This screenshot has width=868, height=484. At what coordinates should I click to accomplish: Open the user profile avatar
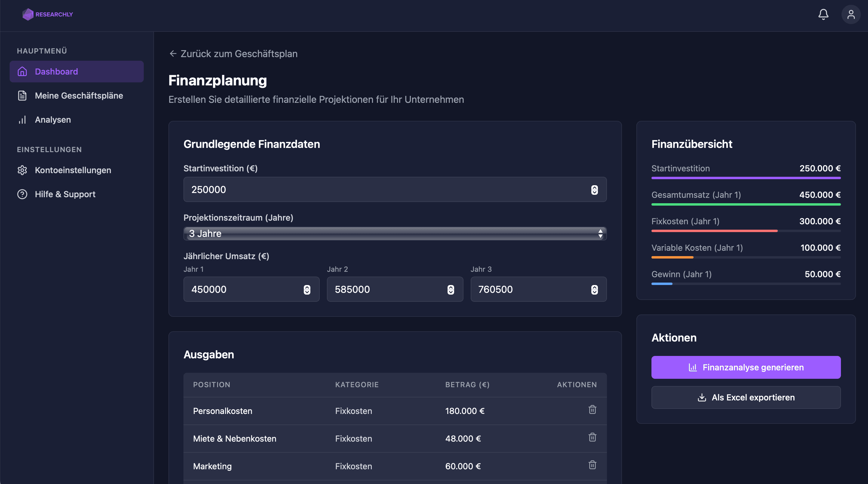[x=851, y=14]
